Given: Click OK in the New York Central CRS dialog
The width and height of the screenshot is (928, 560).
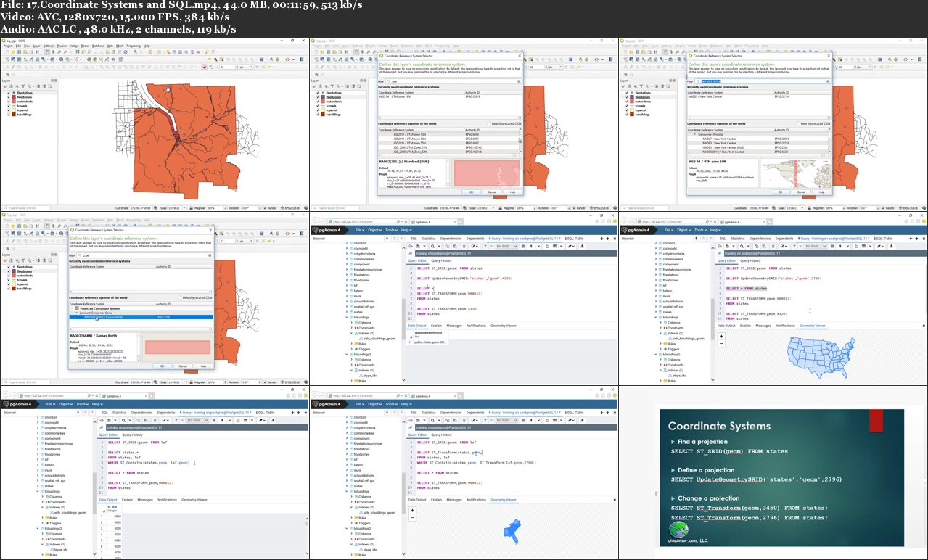Looking at the screenshot, I should coord(780,192).
